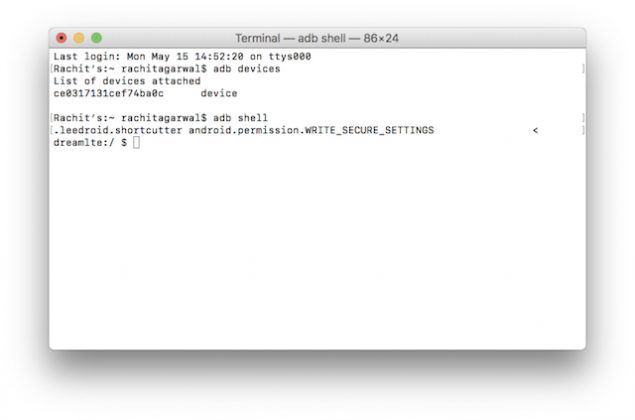Click the "<" line-truncation marker

(535, 131)
